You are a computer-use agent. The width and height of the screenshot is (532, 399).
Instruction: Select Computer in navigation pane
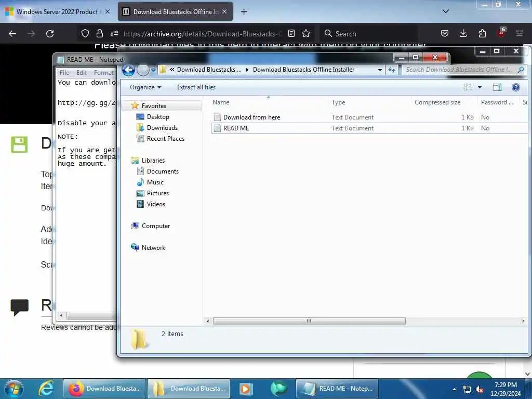[156, 226]
